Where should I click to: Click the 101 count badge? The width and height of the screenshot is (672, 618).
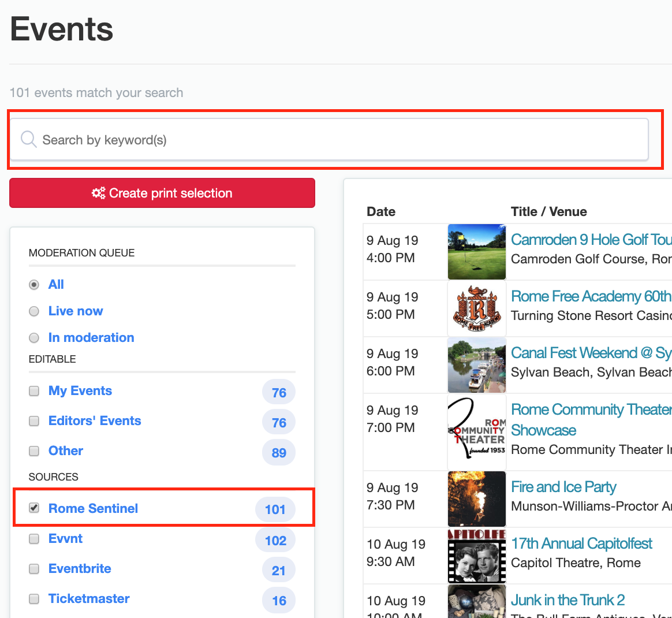click(x=275, y=509)
